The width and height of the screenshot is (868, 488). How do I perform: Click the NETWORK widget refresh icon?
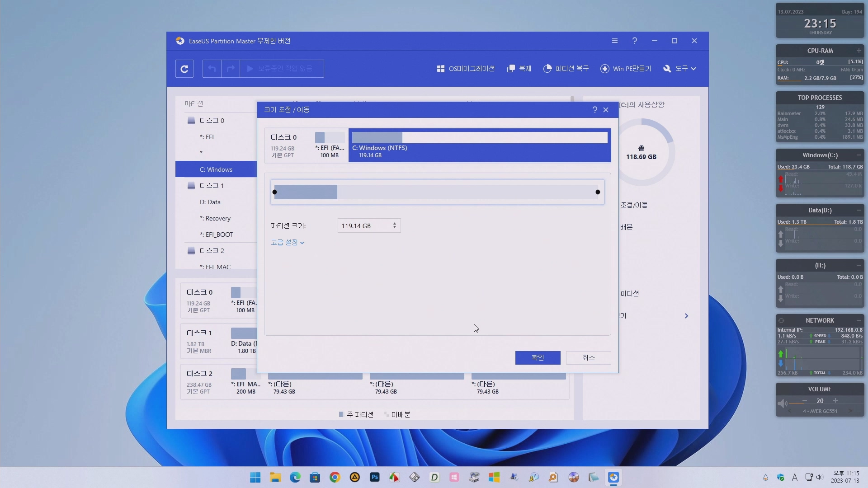click(x=781, y=320)
